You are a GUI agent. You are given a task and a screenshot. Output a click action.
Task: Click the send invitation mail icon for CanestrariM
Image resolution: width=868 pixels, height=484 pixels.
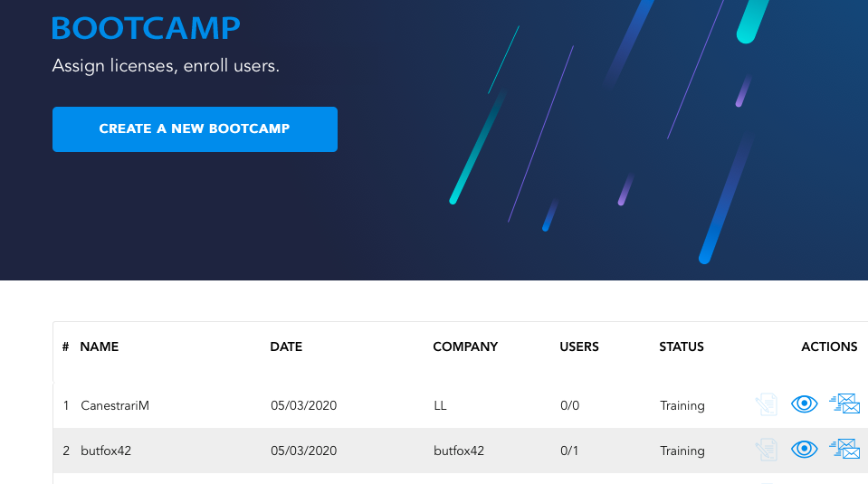844,403
